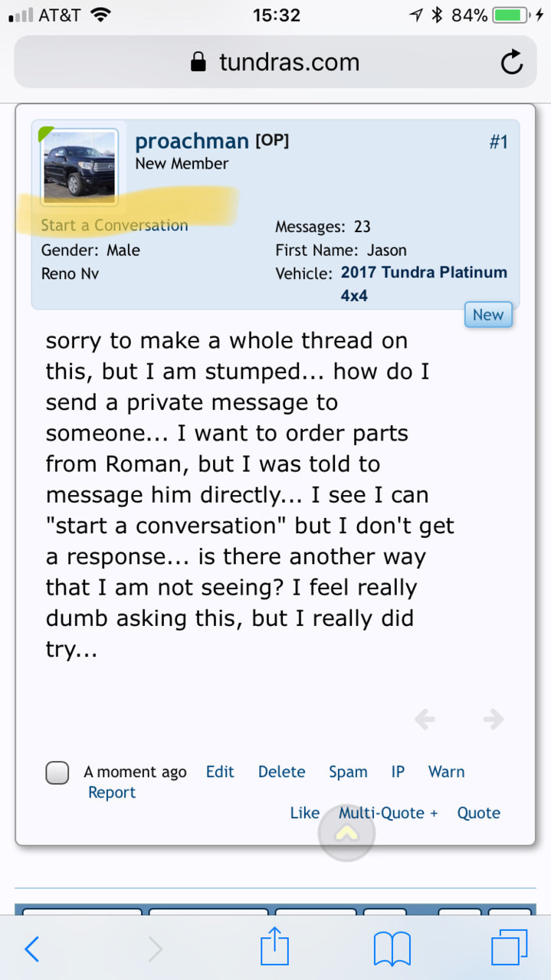Tap the scroll-to-top floating arrow button

pyautogui.click(x=347, y=833)
